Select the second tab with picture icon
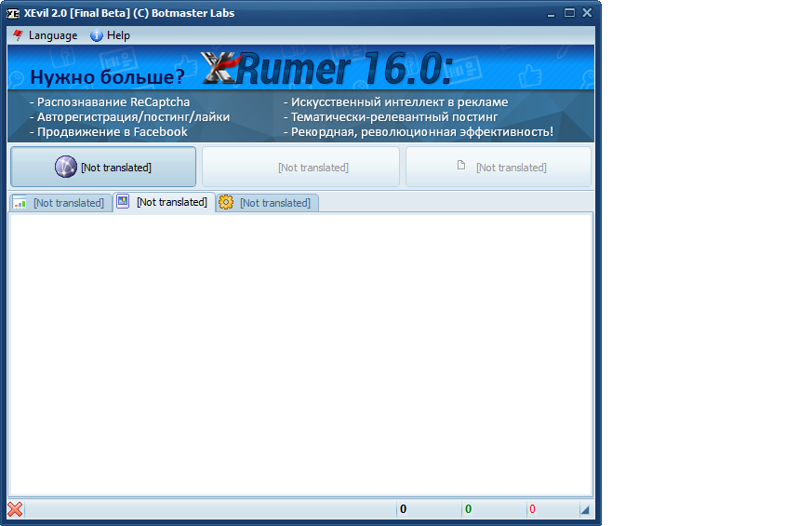Image resolution: width=812 pixels, height=526 pixels. 164,202
